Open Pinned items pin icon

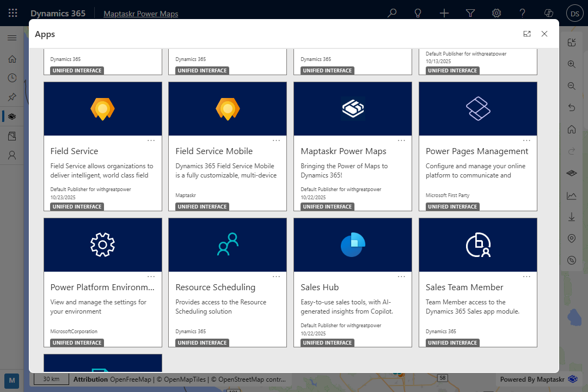point(12,97)
